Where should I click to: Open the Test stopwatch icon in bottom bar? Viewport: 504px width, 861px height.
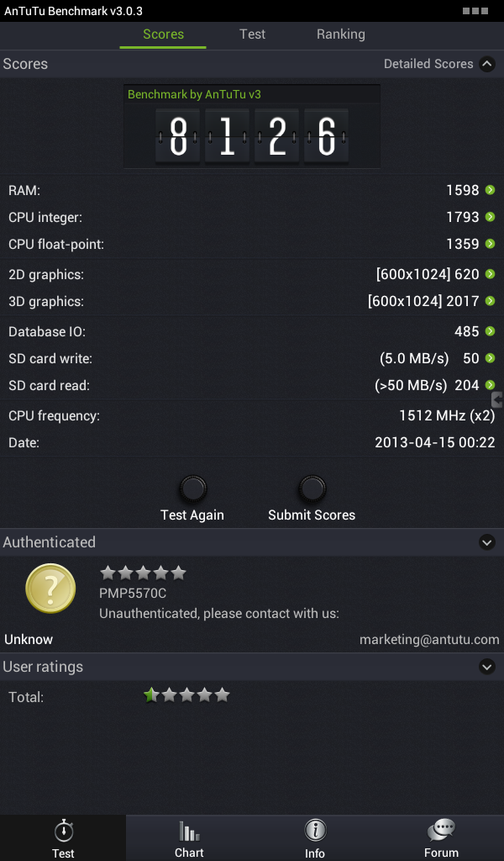click(x=64, y=830)
